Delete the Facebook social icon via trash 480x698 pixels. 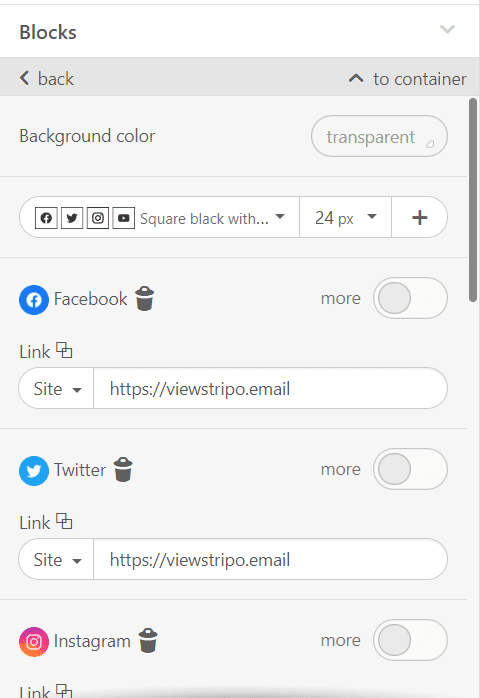[x=145, y=298]
